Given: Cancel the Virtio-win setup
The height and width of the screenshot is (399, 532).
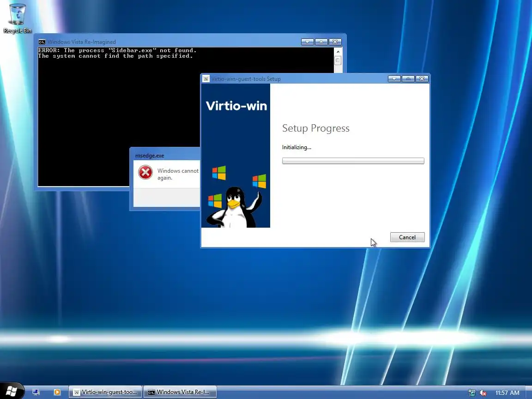Looking at the screenshot, I should point(407,237).
